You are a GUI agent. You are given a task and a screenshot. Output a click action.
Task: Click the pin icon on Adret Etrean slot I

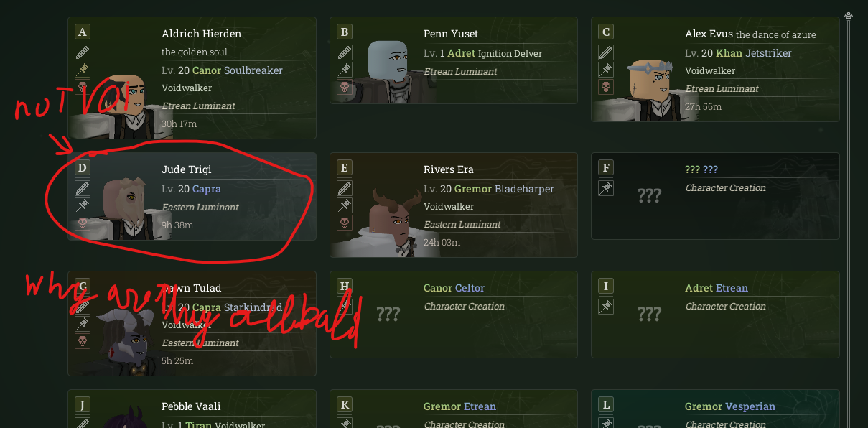coord(606,307)
